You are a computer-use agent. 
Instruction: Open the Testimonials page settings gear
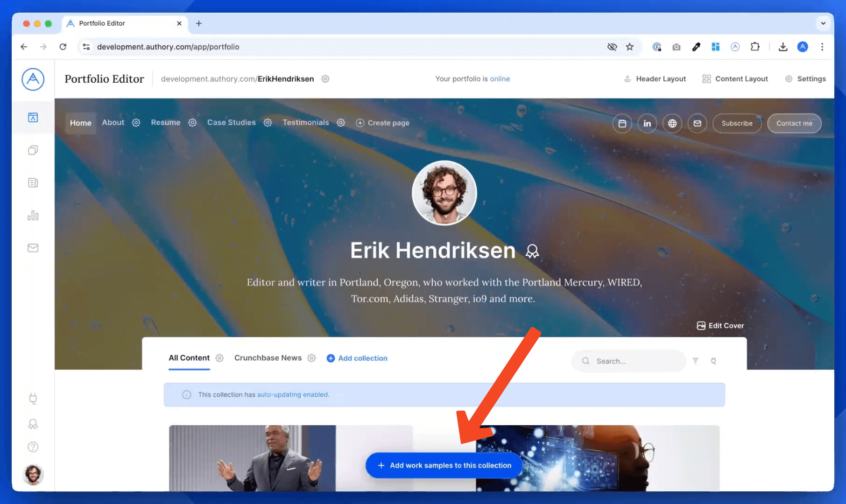[341, 122]
